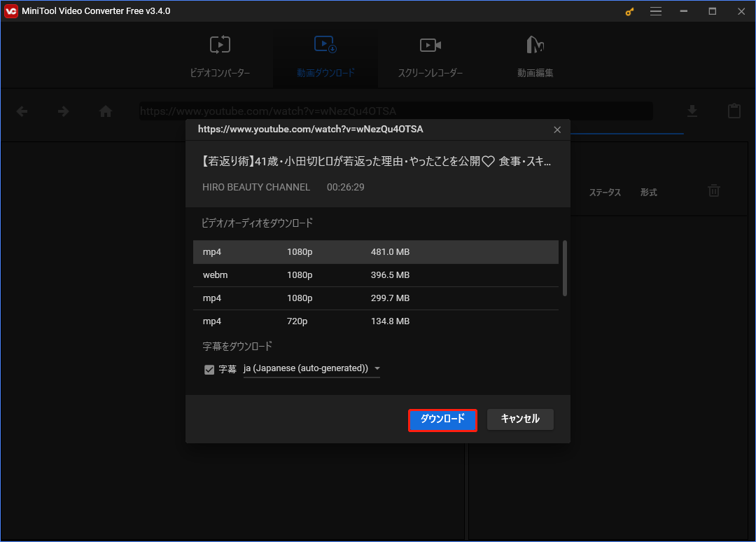Uncheck the 字幕 subtitle checkbox

click(209, 369)
